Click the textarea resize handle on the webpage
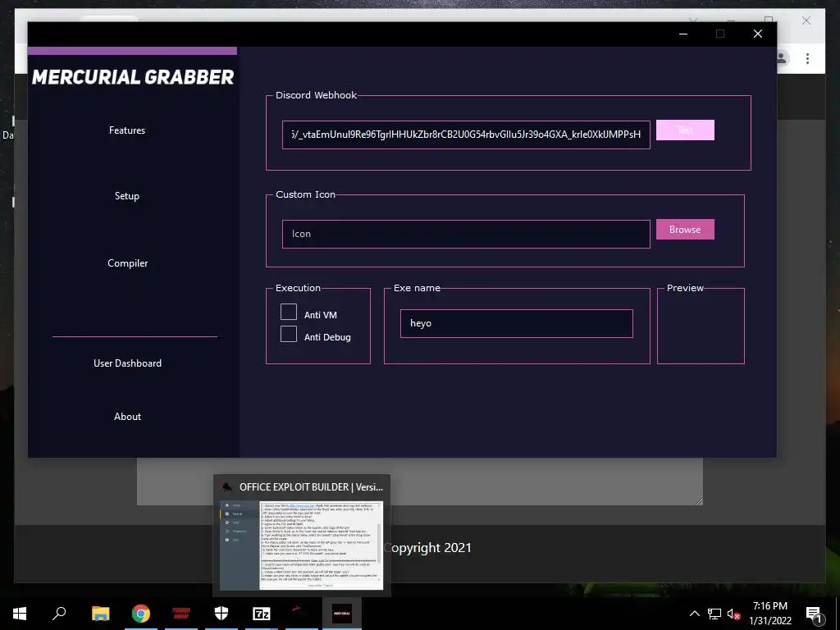 (x=699, y=501)
